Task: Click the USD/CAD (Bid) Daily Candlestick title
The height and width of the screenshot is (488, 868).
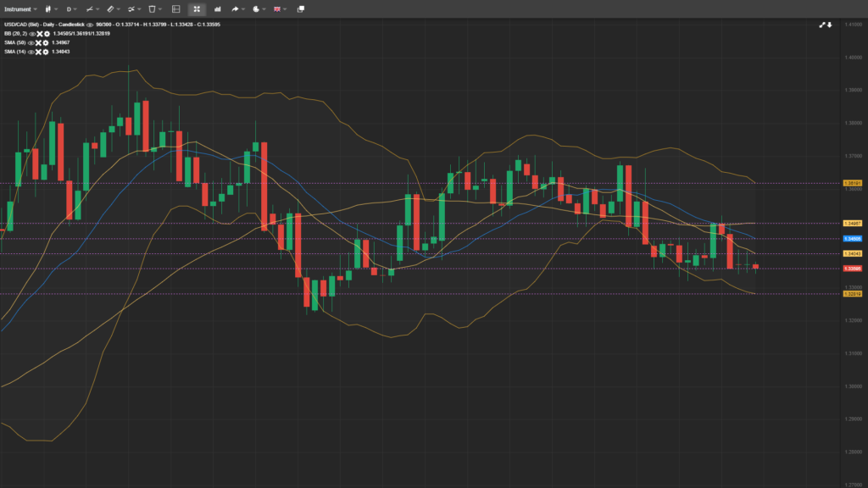Action: (44, 25)
